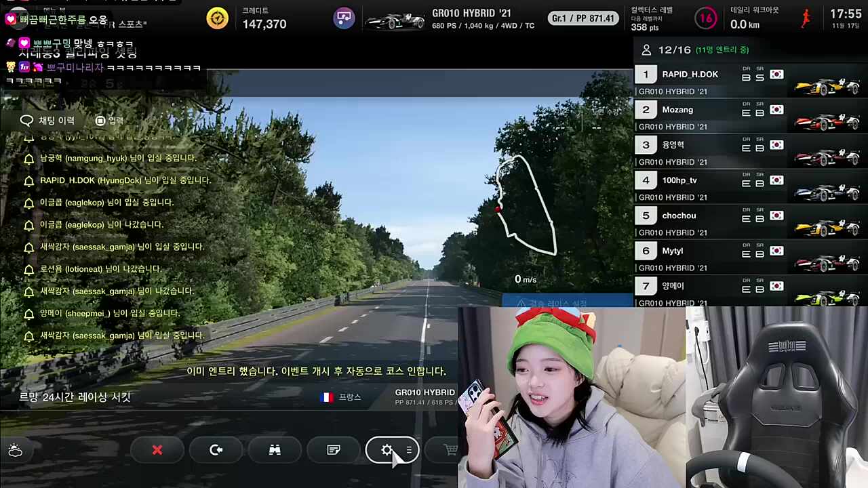Viewport: 868px width, 488px height.
Task: Click the leave room exit icon
Action: pyautogui.click(x=216, y=450)
